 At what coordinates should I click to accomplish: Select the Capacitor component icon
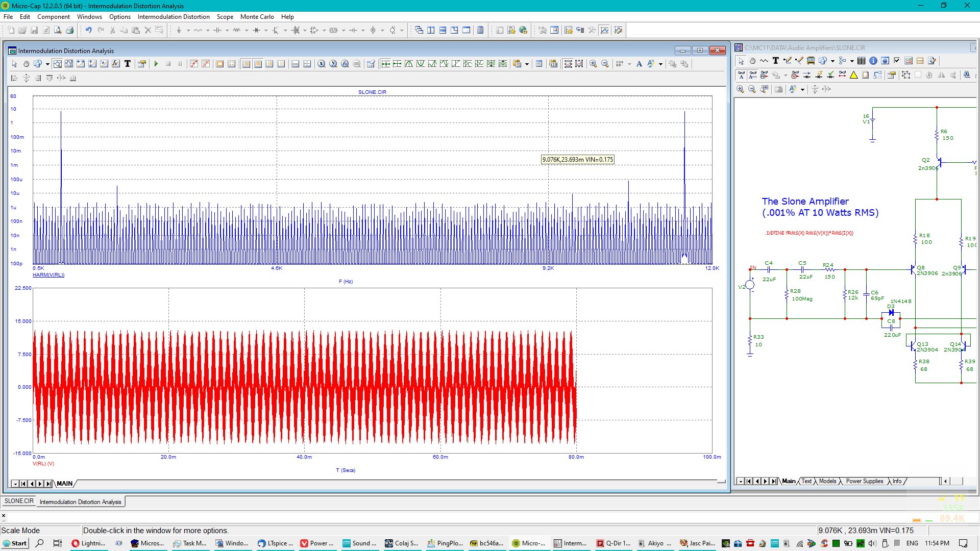[x=217, y=30]
